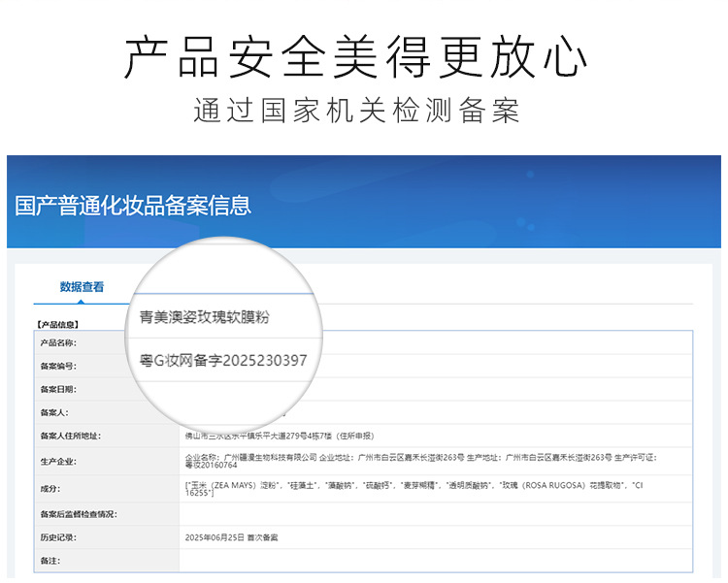This screenshot has height=583, width=728.
Task: Click the 备案人 row label
Action: coord(54,412)
